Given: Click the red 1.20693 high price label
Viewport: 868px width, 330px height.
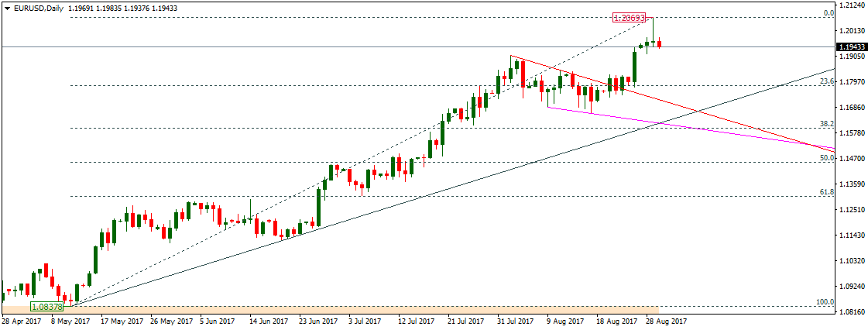Looking at the screenshot, I should pos(628,17).
